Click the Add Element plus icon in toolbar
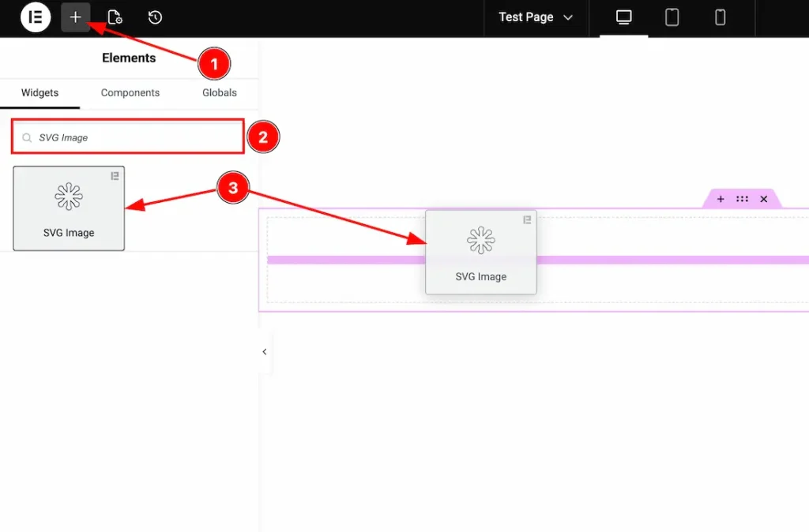The height and width of the screenshot is (532, 809). [x=76, y=17]
